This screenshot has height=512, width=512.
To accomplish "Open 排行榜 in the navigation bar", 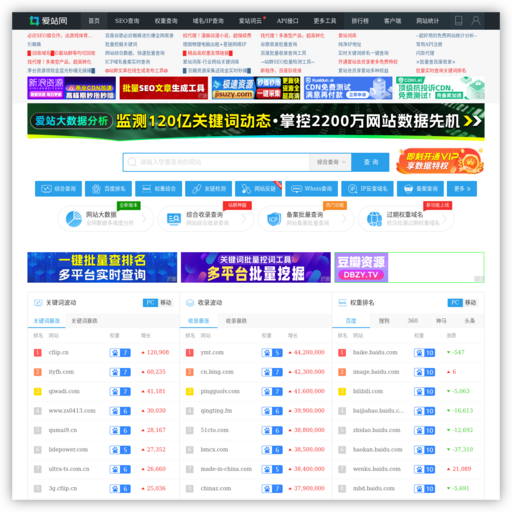I will tap(360, 21).
